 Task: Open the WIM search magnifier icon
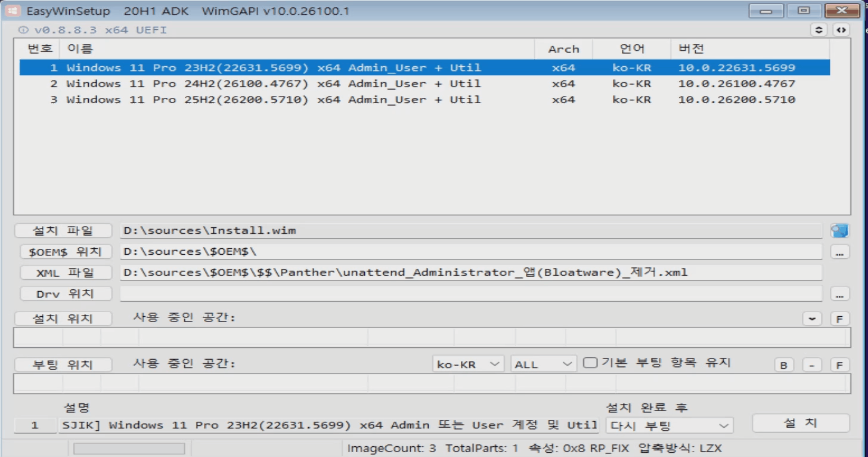point(840,231)
